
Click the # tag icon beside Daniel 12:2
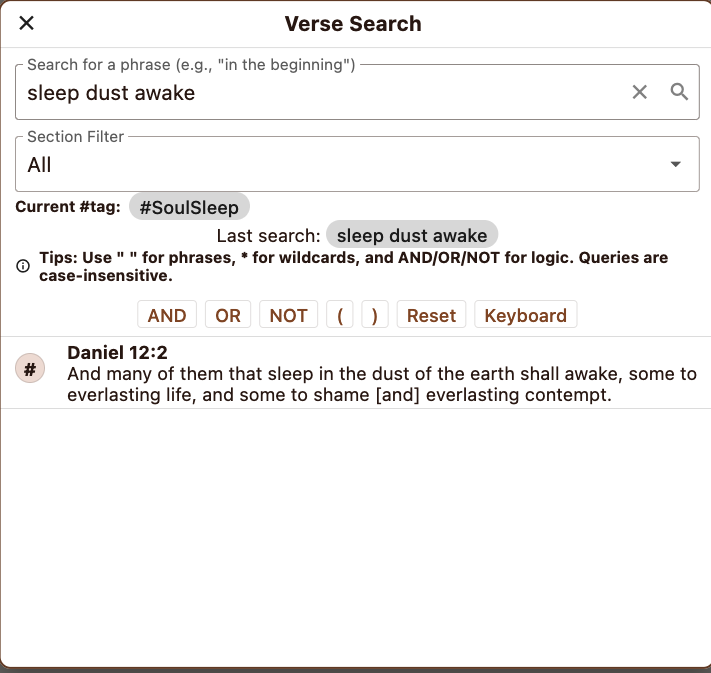click(x=30, y=370)
